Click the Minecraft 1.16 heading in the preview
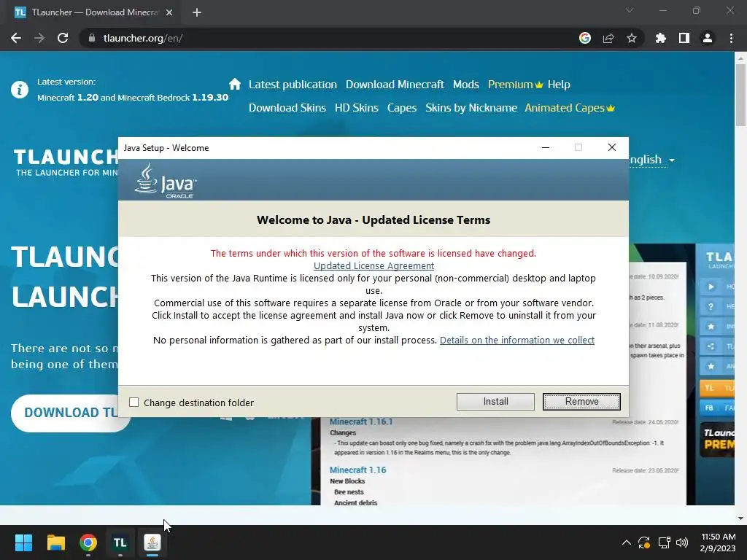The height and width of the screenshot is (560, 747). click(357, 470)
